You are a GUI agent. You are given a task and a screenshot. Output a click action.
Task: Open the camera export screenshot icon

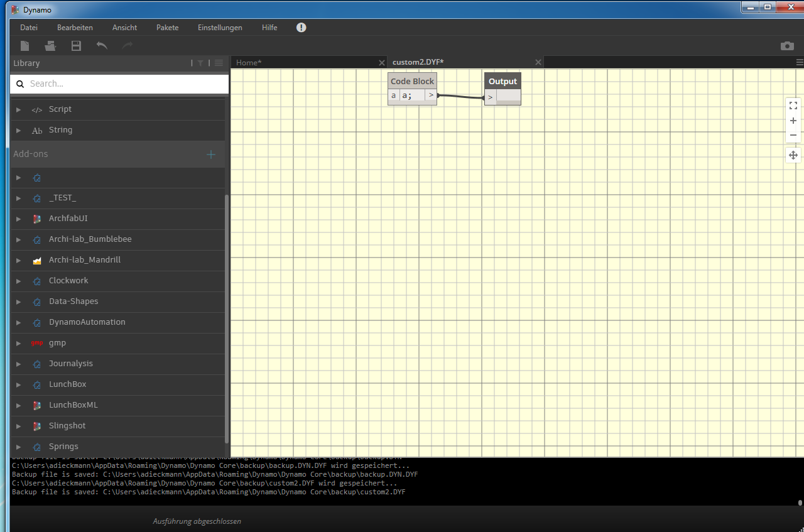[x=787, y=45]
